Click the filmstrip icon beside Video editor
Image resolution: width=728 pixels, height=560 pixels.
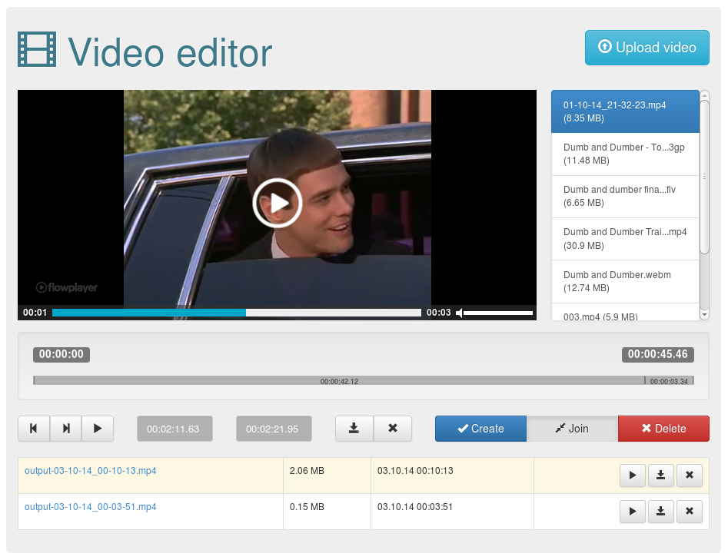(x=37, y=49)
